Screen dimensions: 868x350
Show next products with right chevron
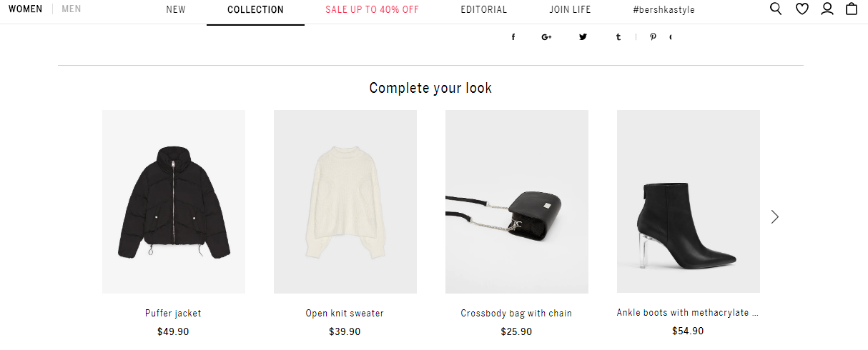click(x=775, y=216)
